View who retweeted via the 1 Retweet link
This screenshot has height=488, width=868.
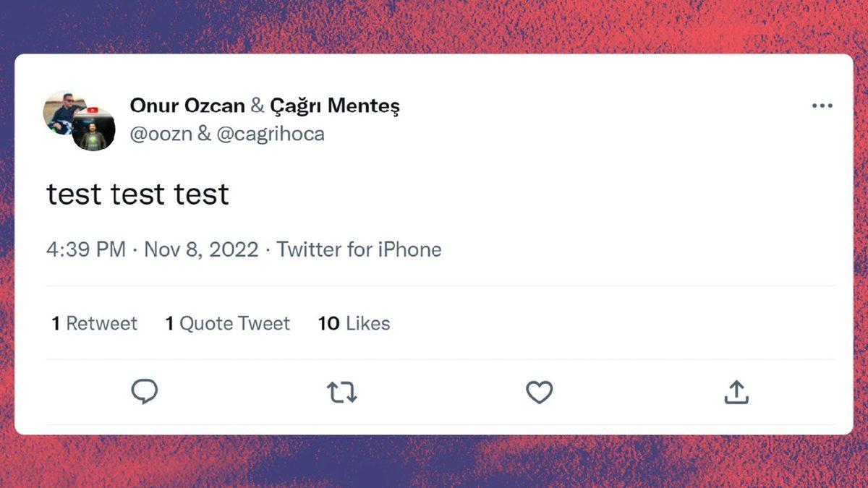click(94, 323)
